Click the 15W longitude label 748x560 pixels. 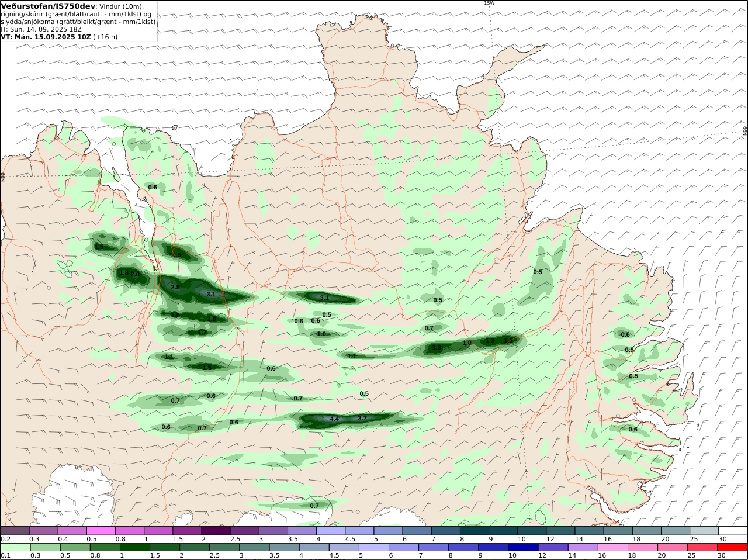tap(489, 3)
